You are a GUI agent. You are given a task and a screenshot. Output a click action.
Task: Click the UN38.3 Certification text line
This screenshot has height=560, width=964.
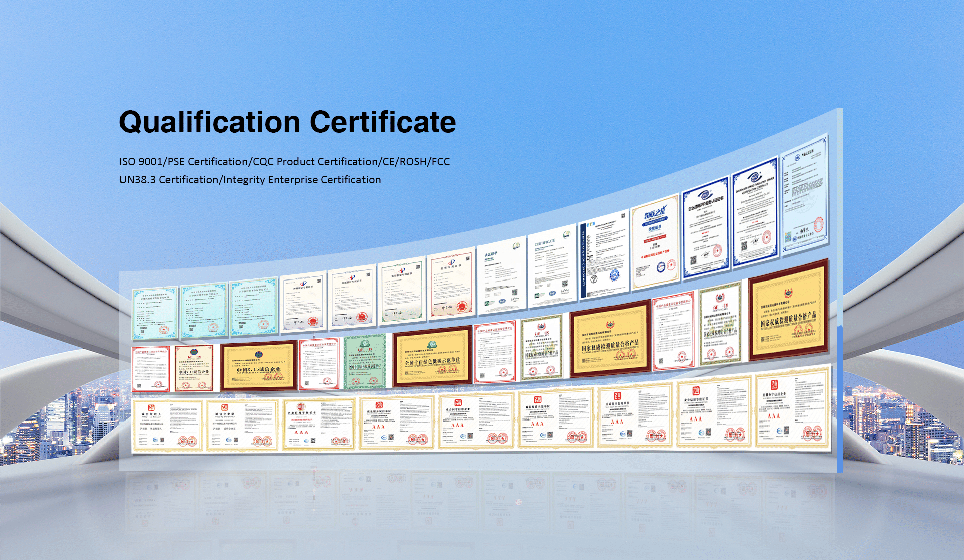click(250, 180)
